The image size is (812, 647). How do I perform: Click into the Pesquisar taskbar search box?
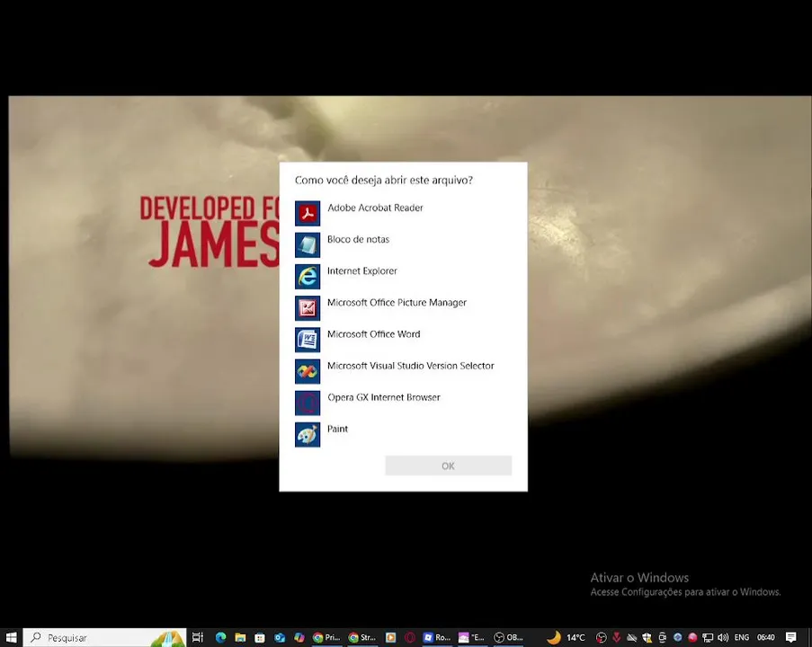click(104, 637)
